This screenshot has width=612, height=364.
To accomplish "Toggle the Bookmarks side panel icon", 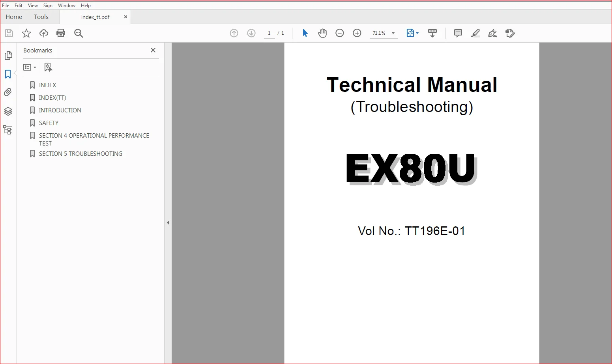I will coord(8,74).
